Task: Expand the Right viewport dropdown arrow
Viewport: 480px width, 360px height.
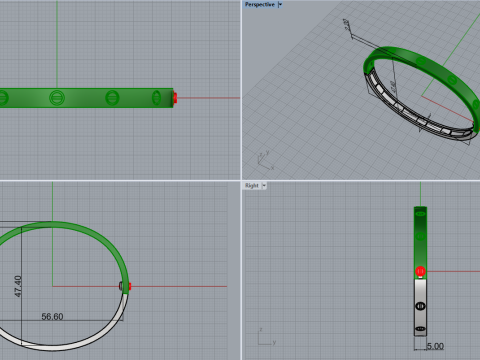Action: tap(264, 185)
